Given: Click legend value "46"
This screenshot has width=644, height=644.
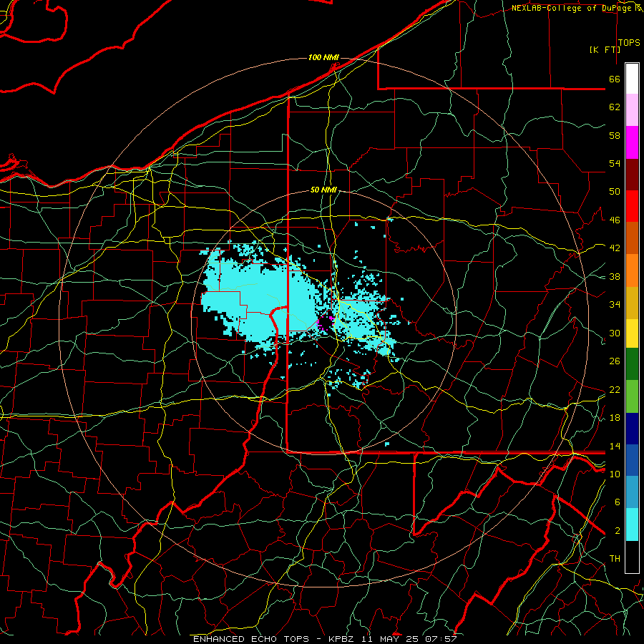Looking at the screenshot, I should [x=615, y=220].
